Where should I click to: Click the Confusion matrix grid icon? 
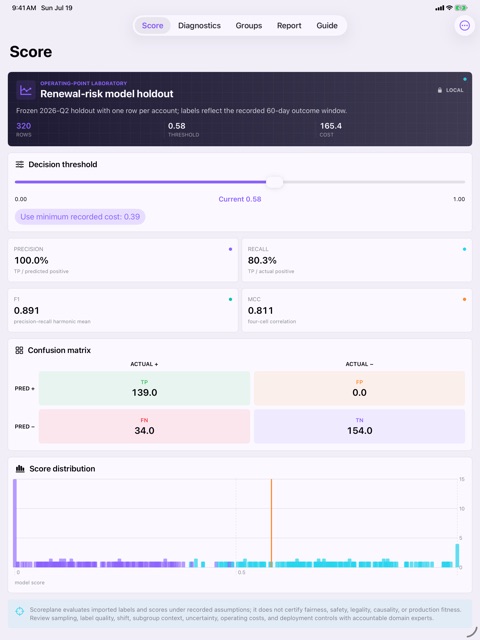[x=19, y=350]
